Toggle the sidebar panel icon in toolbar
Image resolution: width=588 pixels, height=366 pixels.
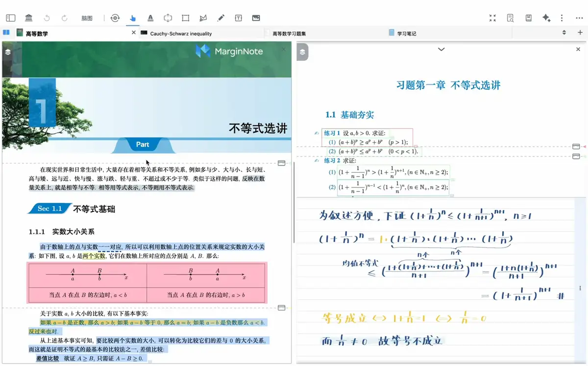click(11, 18)
